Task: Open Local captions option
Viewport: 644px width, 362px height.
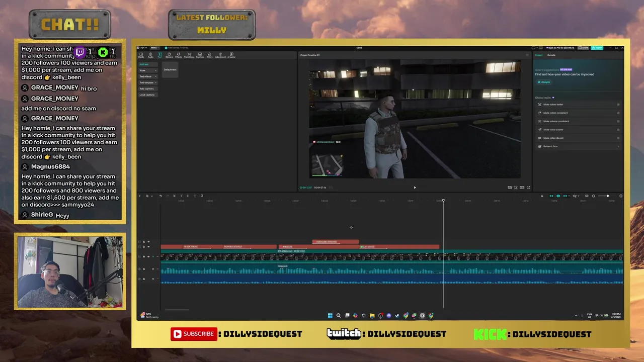Action: tap(147, 95)
